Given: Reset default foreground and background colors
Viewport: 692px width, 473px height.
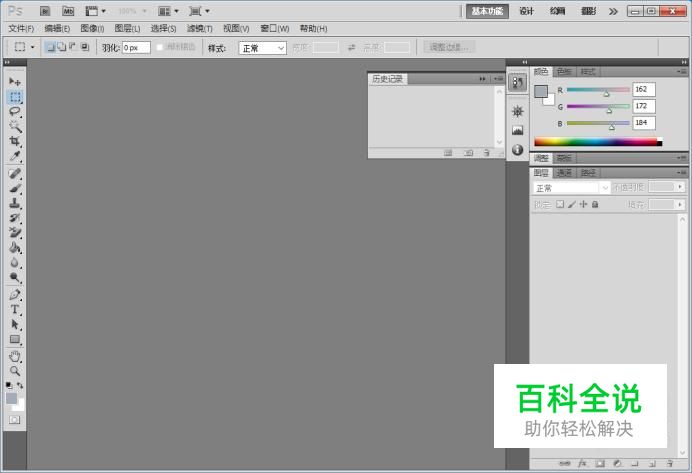Looking at the screenshot, I should click(9, 385).
